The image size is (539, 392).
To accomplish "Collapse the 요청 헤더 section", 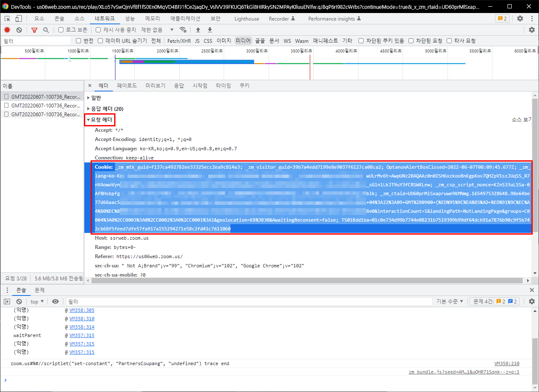I will pos(99,120).
